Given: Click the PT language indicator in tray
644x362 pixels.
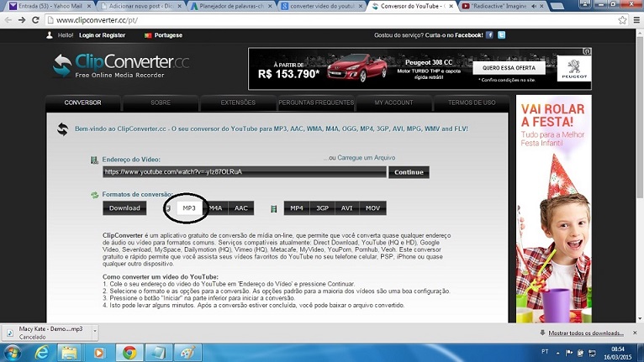Looking at the screenshot, I should coord(545,352).
